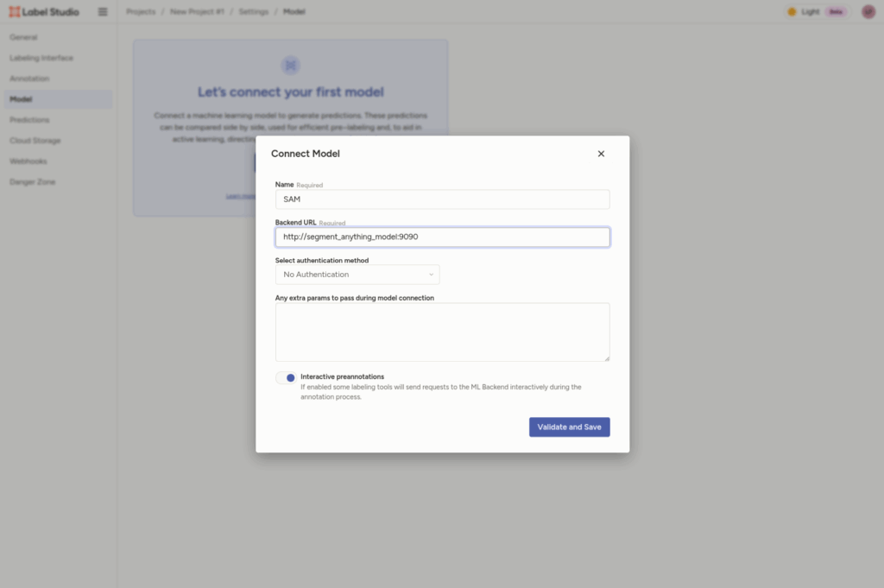Open the hamburger sidebar menu

click(x=103, y=11)
